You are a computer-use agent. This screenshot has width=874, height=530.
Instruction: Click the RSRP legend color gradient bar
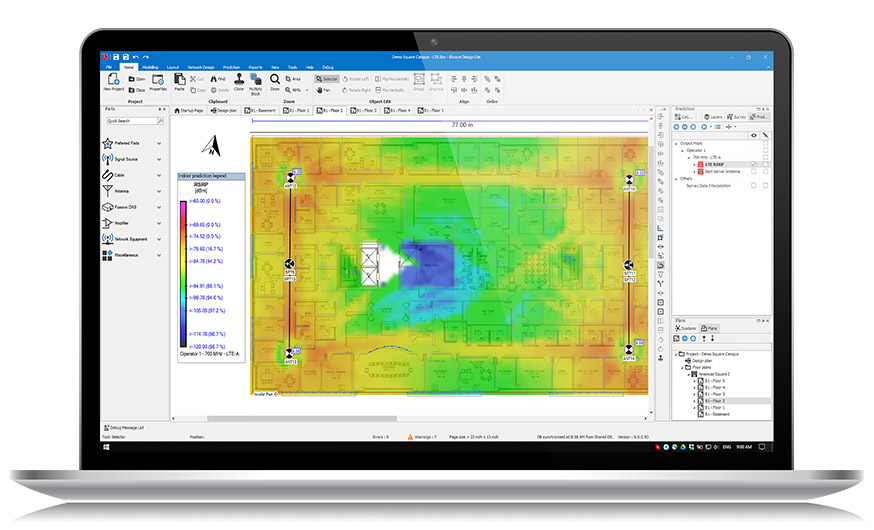tap(183, 274)
